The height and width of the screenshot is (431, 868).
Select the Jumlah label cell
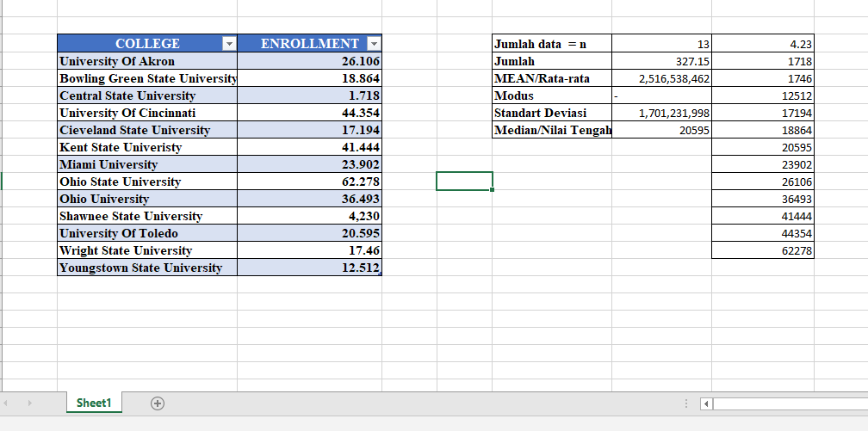coord(552,61)
